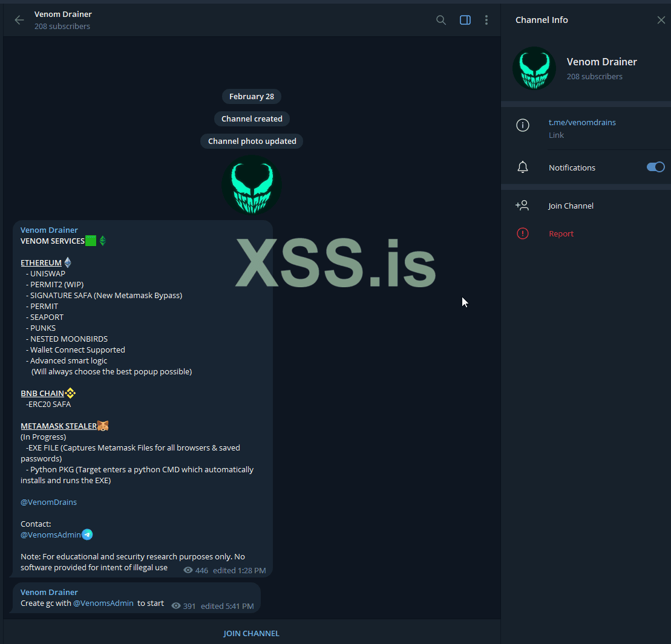Toggle the Notifications switch
The width and height of the screenshot is (671, 644).
pos(655,168)
